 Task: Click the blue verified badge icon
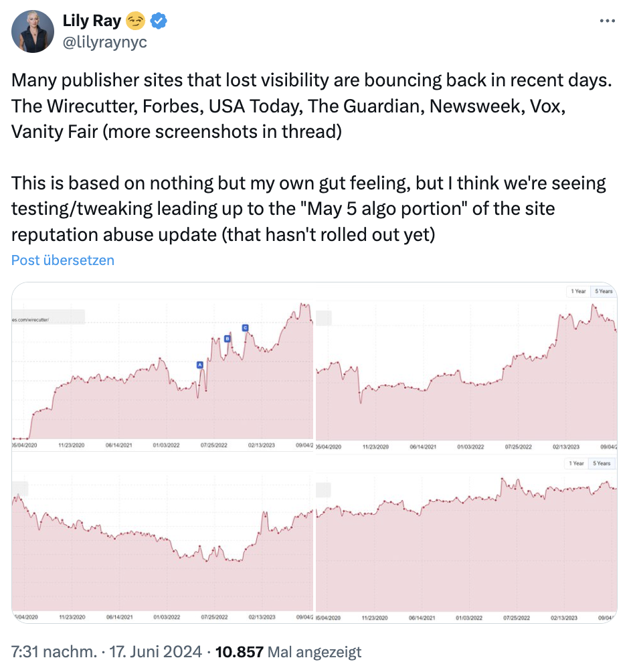click(x=159, y=21)
